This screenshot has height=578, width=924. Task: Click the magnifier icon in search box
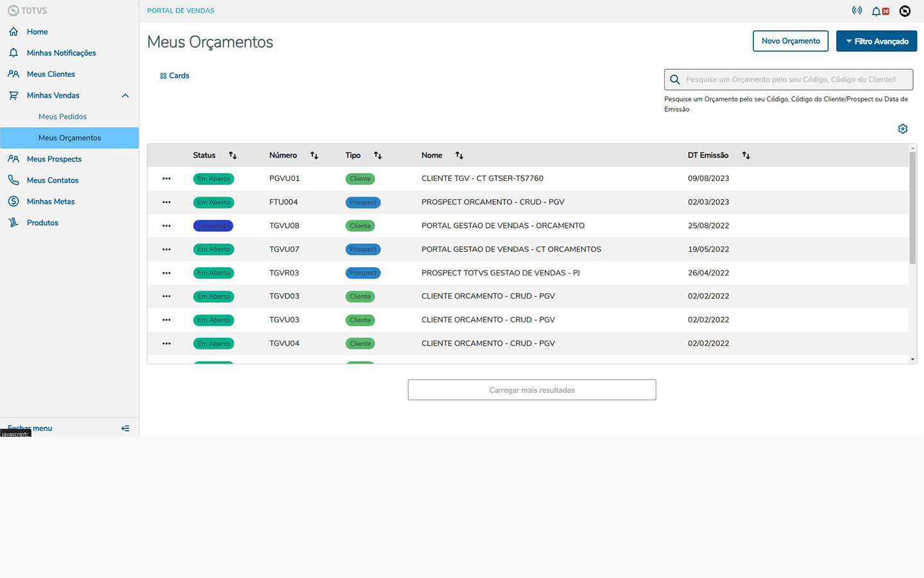(675, 80)
